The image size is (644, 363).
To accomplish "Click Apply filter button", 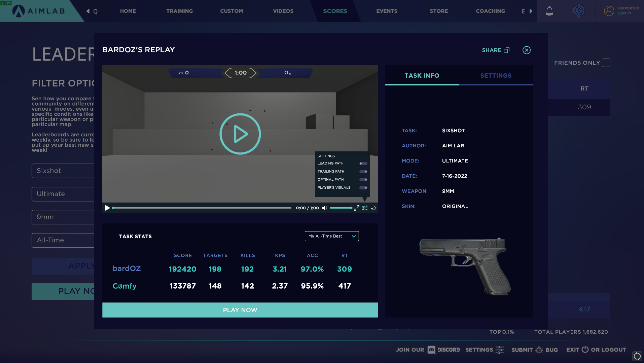I will coord(63,266).
